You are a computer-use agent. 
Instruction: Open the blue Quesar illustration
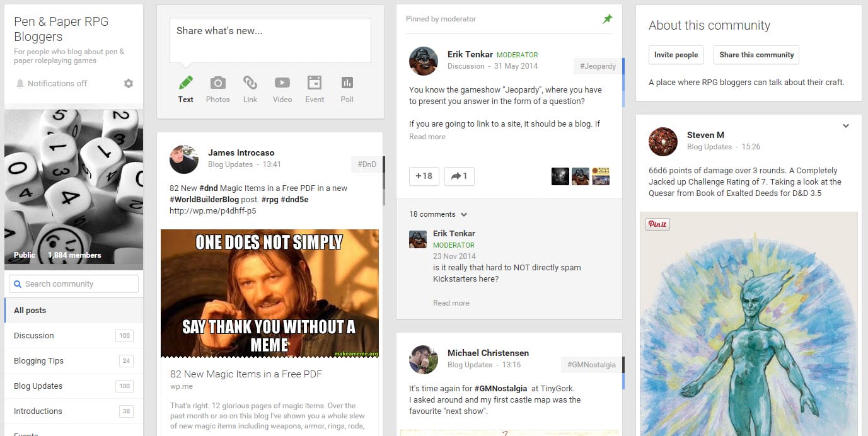click(x=749, y=324)
